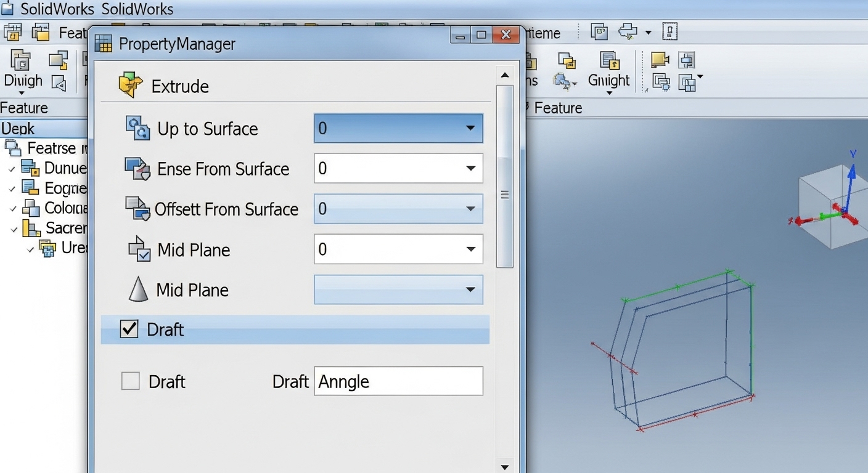Click the Extrude feature icon

pyautogui.click(x=130, y=86)
